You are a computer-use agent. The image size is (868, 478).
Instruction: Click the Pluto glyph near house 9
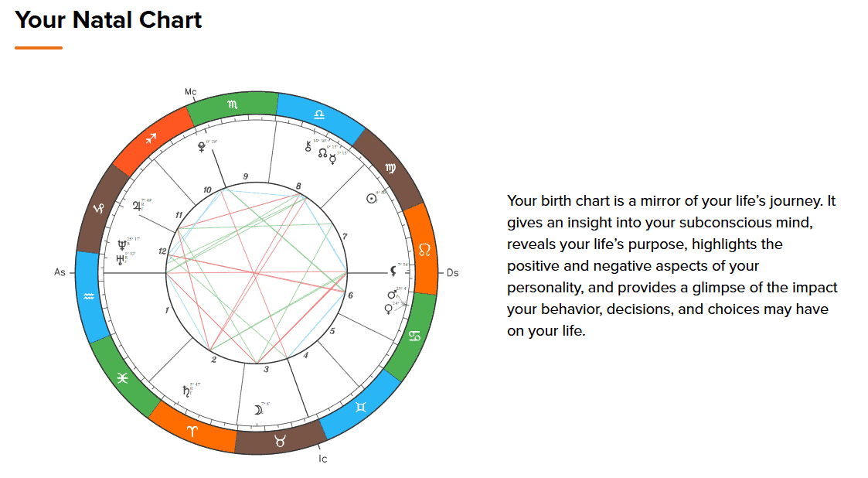203,147
